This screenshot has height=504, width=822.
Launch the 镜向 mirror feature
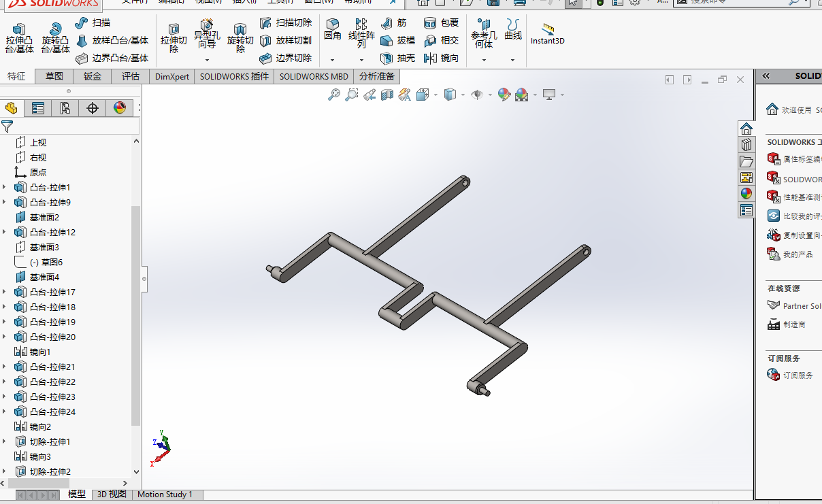[x=442, y=58]
